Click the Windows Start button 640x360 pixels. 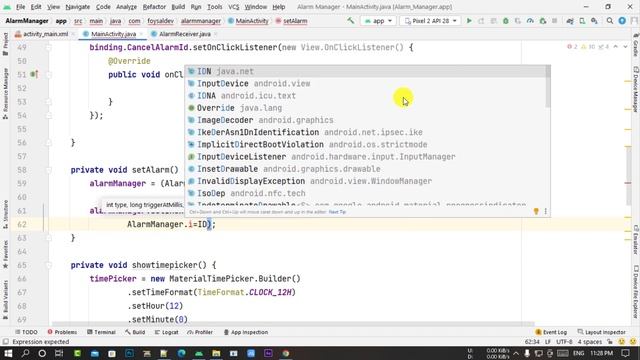pyautogui.click(x=8, y=353)
